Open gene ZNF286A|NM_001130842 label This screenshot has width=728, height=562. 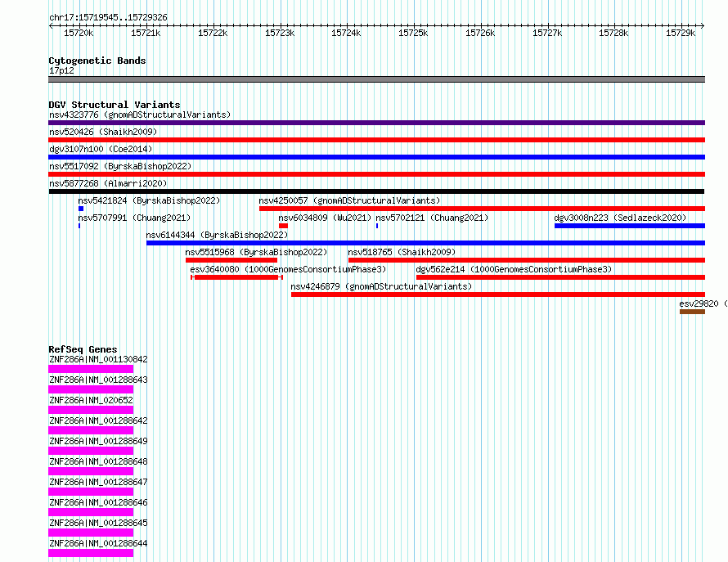(x=98, y=359)
